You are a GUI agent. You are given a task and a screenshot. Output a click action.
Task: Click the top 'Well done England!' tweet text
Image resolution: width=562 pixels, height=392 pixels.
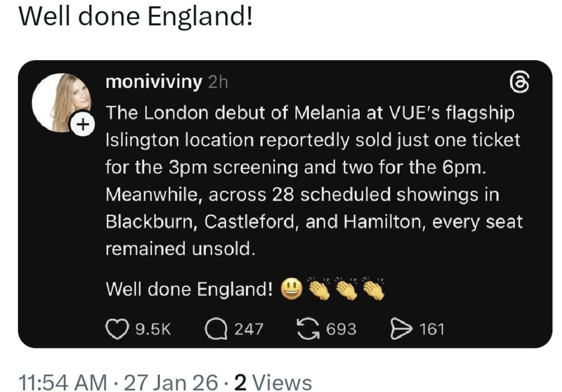[135, 17]
